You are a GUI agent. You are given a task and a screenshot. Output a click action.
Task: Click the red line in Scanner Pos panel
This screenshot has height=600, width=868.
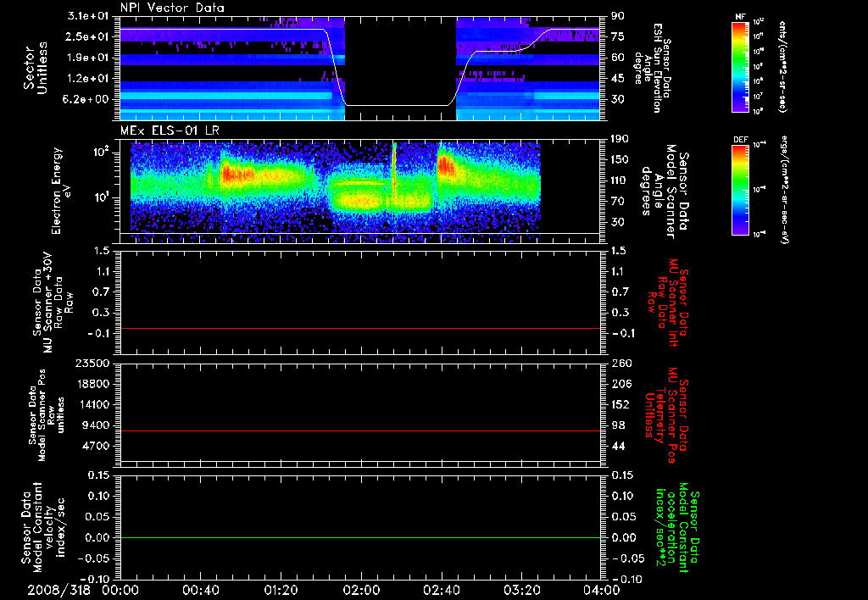coord(360,431)
